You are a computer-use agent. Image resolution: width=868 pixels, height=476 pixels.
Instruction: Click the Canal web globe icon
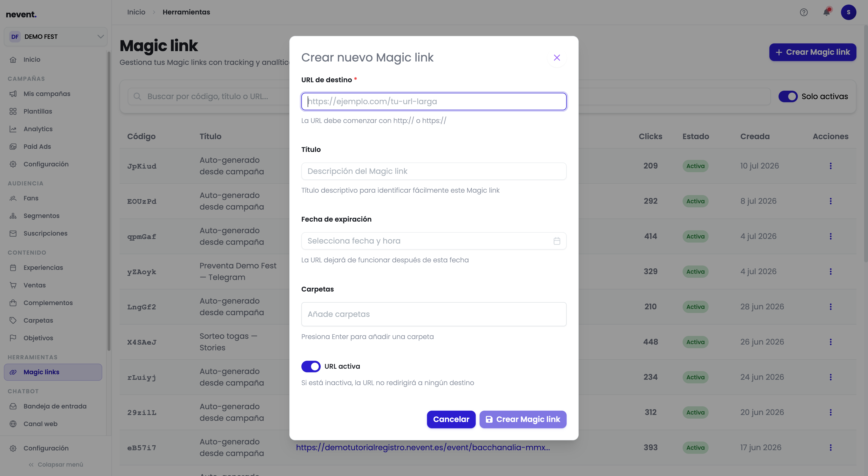[13, 424]
